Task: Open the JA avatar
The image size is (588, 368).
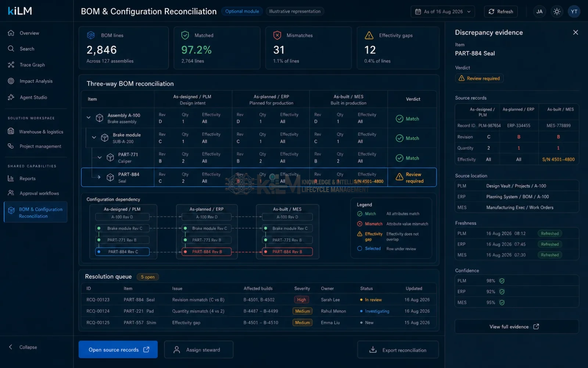Action: pyautogui.click(x=539, y=11)
